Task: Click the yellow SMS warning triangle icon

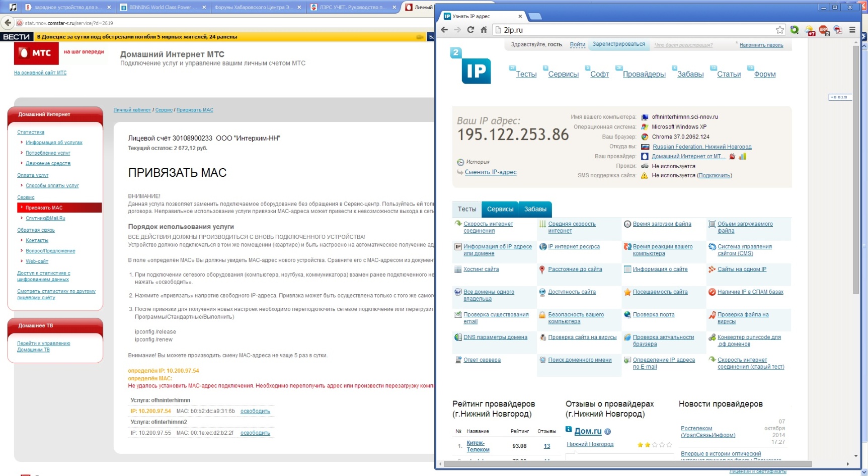Action: coord(644,175)
